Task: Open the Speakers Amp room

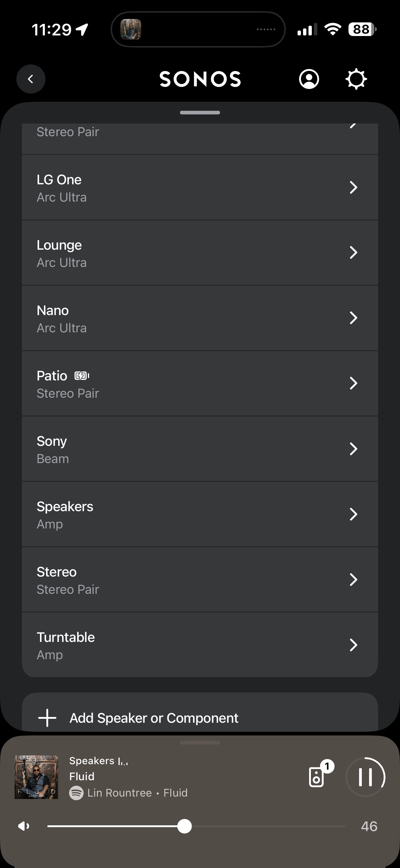Action: (200, 515)
